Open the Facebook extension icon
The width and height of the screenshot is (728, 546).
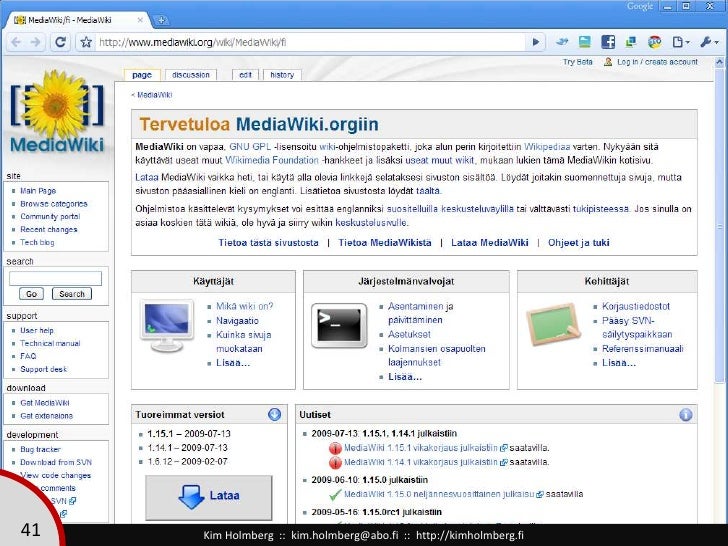(608, 42)
